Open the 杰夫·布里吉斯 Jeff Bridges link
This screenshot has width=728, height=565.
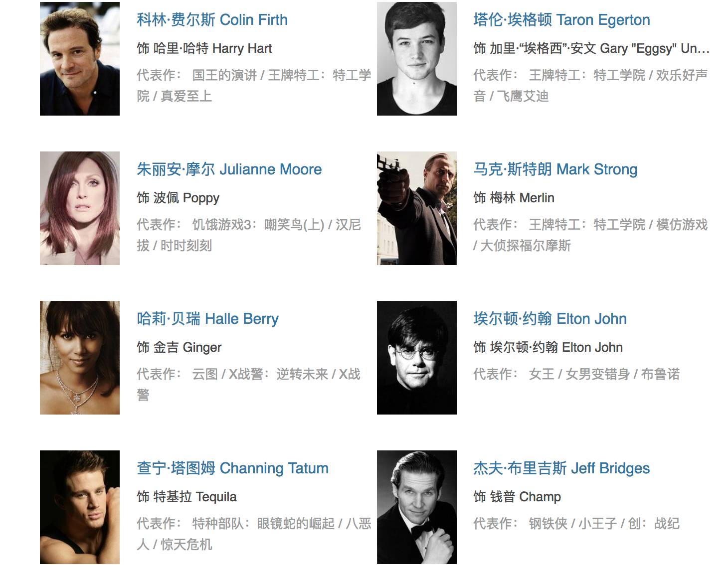[x=561, y=468]
